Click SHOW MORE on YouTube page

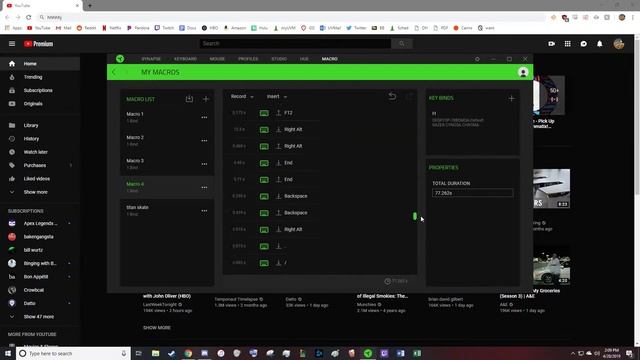[x=157, y=327]
